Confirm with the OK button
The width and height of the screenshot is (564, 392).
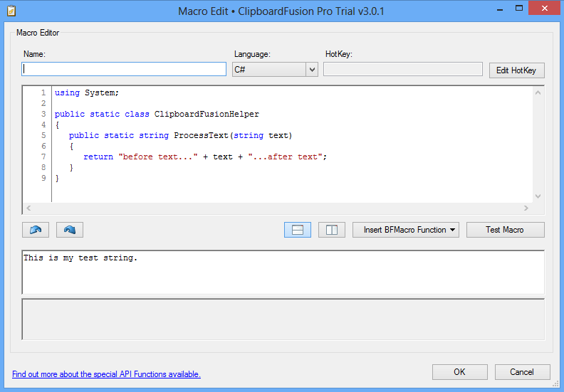460,372
